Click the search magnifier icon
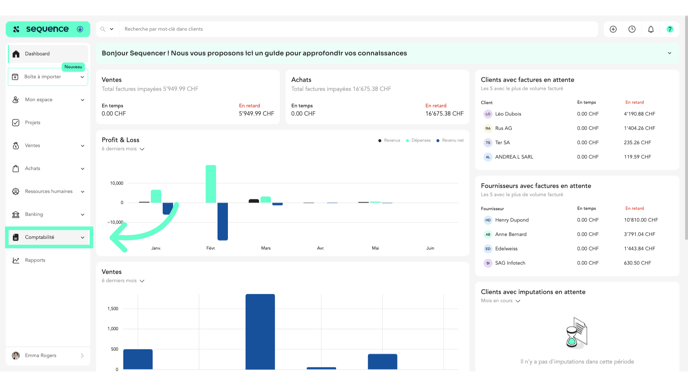Viewport: 688px width, 387px height. click(103, 29)
